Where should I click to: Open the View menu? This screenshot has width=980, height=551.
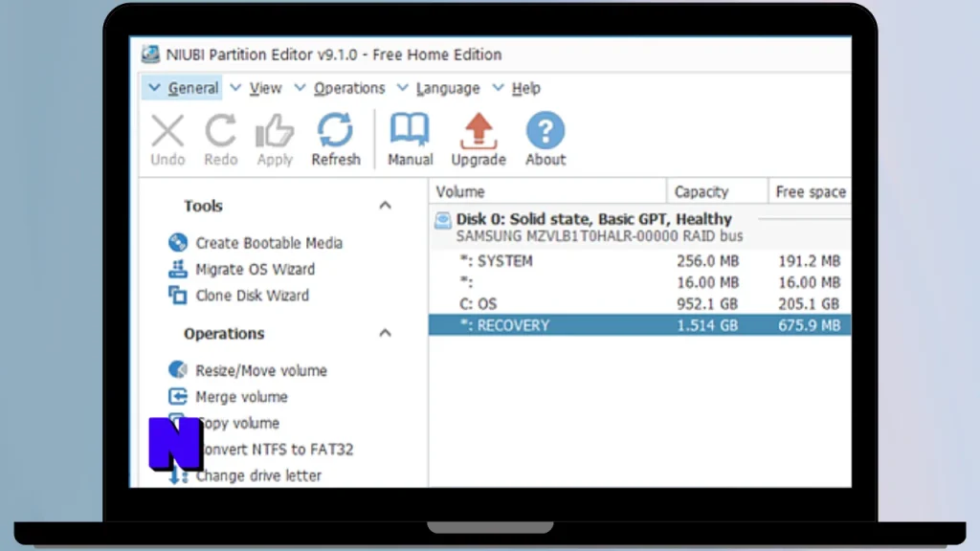(266, 88)
